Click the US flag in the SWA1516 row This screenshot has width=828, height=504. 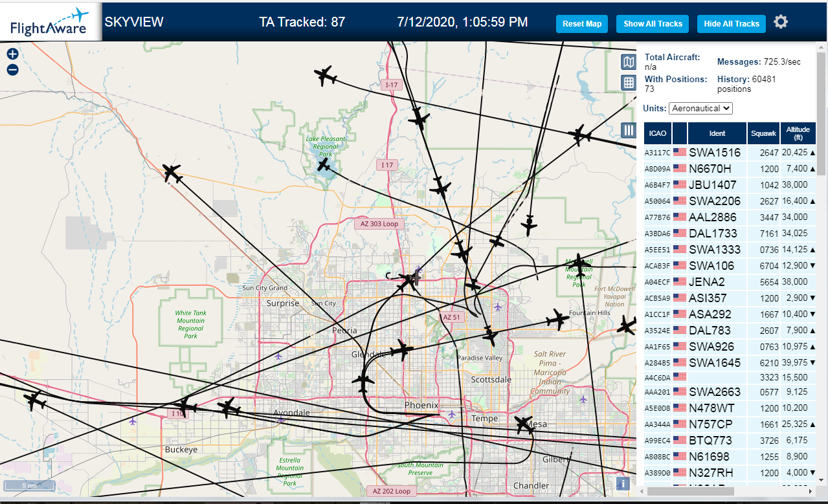tap(680, 153)
